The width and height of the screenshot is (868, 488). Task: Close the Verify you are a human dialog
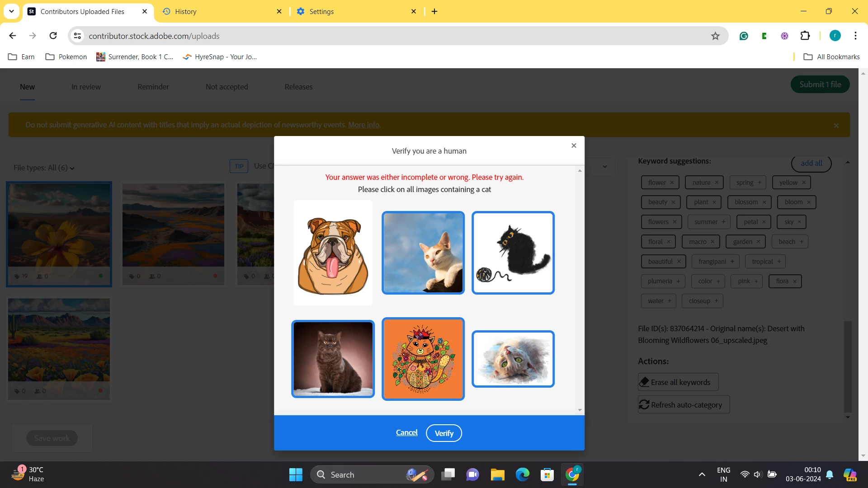point(574,145)
